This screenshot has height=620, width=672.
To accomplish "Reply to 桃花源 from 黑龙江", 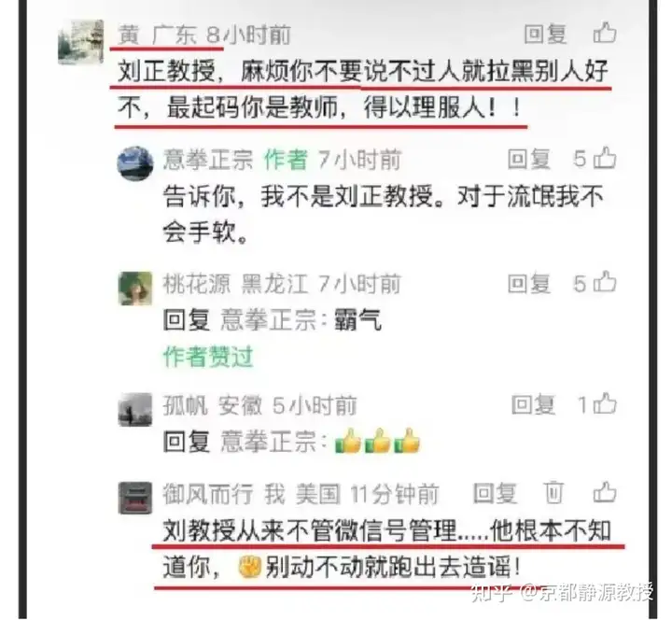I will pyautogui.click(x=529, y=284).
